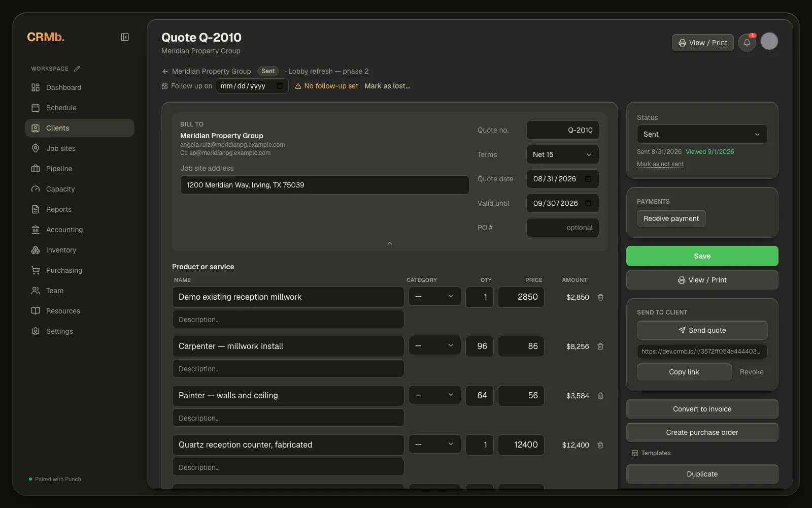Go back arrow to Meridian Property Group
812x508 pixels.
coord(165,71)
